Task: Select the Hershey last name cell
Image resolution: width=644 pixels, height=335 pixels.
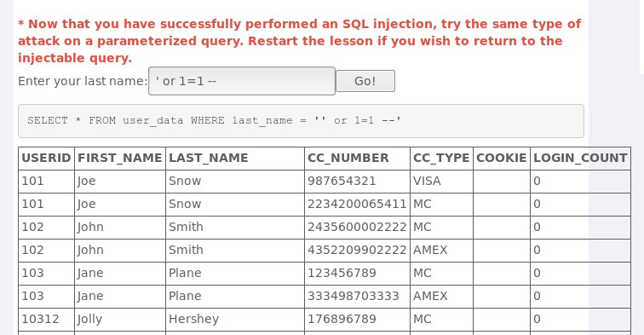Action: (x=235, y=320)
